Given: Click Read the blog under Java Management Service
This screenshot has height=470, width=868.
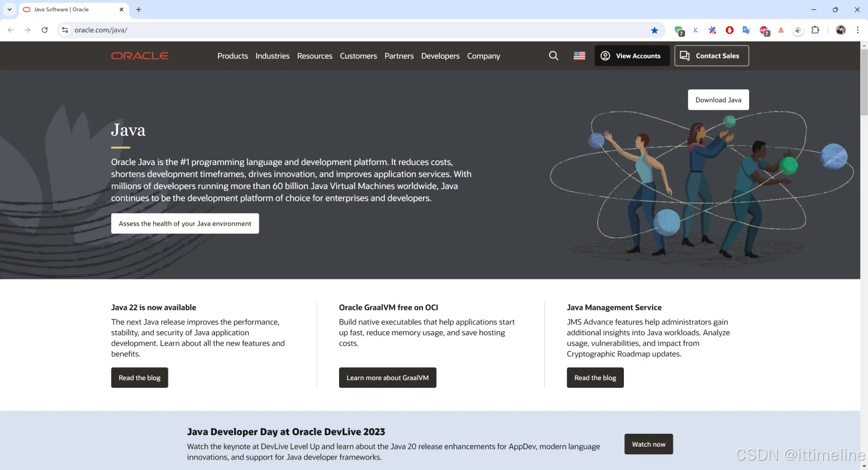Looking at the screenshot, I should click(x=595, y=378).
